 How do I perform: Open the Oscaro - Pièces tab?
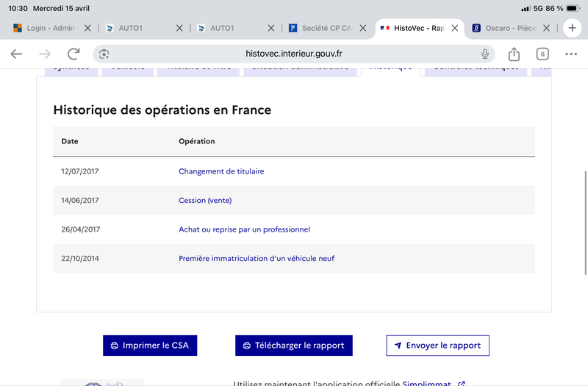tap(503, 28)
